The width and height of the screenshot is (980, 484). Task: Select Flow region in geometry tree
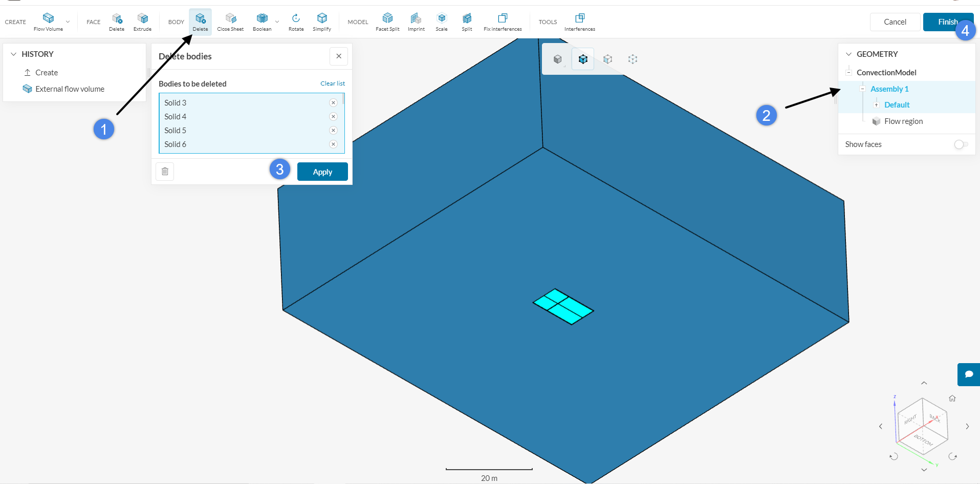[903, 121]
